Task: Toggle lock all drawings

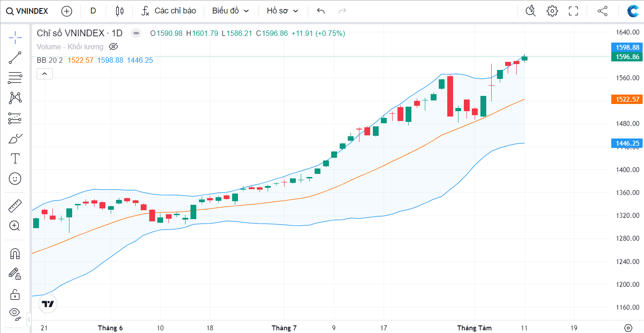Action: [x=15, y=294]
